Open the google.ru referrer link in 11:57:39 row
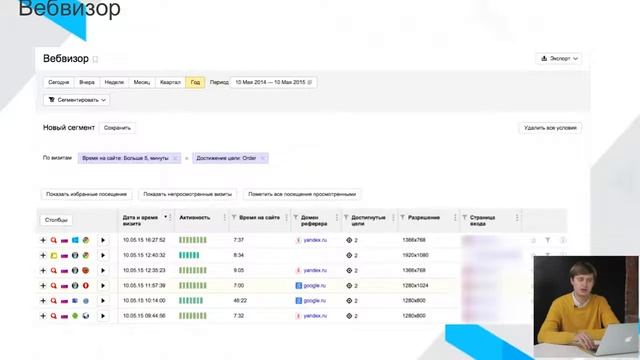 click(315, 286)
